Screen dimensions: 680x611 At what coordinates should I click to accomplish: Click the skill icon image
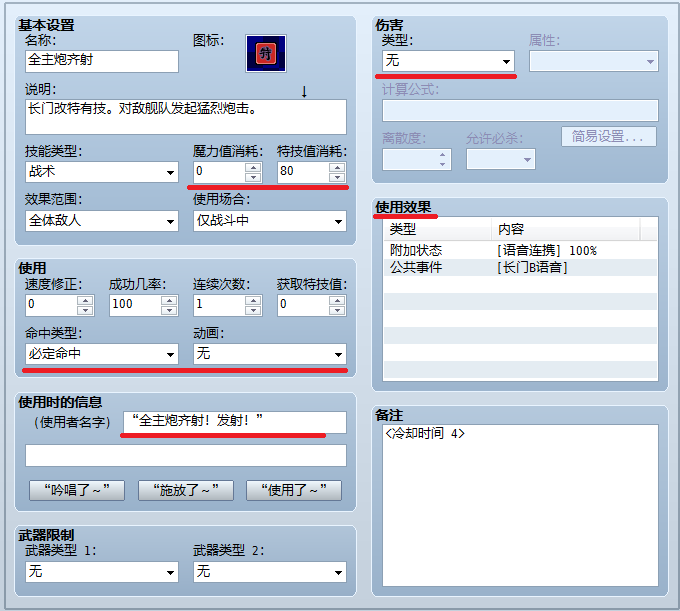tap(266, 53)
